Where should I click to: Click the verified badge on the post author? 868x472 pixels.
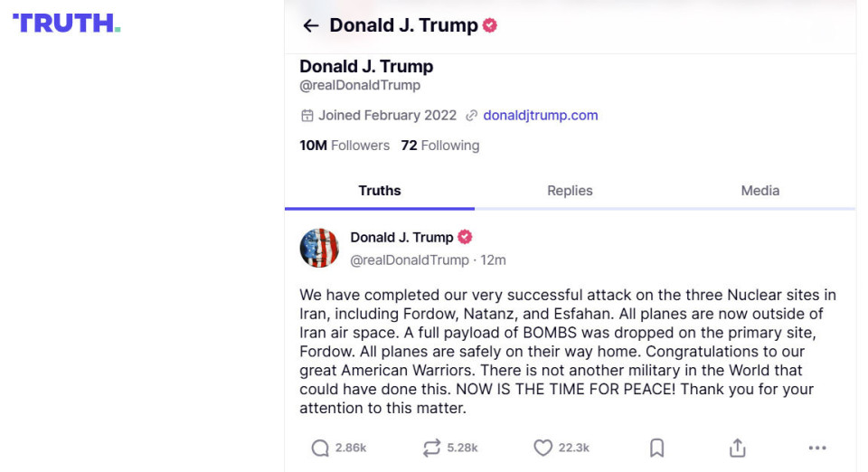(465, 237)
